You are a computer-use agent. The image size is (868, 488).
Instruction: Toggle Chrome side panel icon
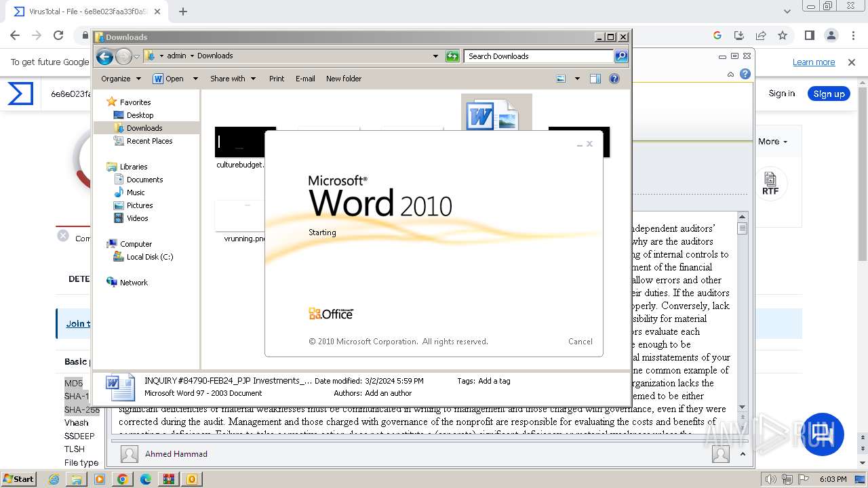click(x=809, y=35)
